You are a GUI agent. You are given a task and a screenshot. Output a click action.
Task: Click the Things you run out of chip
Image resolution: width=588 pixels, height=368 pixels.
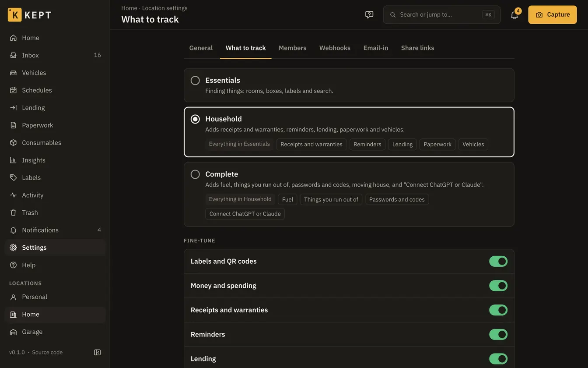[x=331, y=199]
